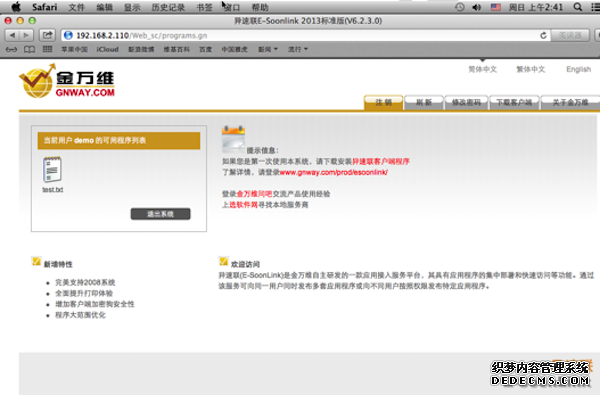Expand the 流行 bookmarks dropdown
The height and width of the screenshot is (395, 600).
coord(298,49)
